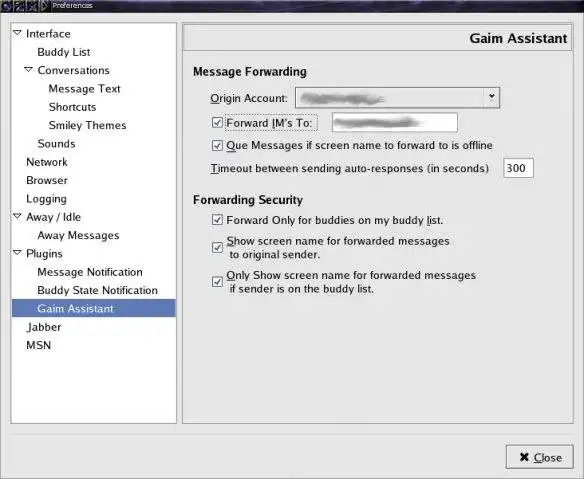
Task: Select the Interface category label
Action: click(x=48, y=34)
